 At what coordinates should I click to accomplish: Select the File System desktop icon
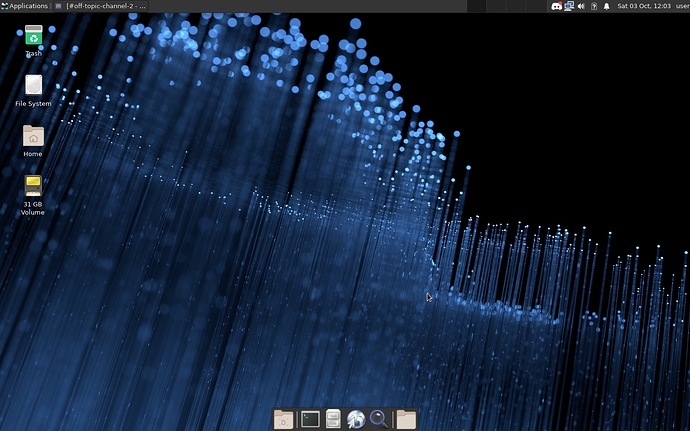coord(33,87)
